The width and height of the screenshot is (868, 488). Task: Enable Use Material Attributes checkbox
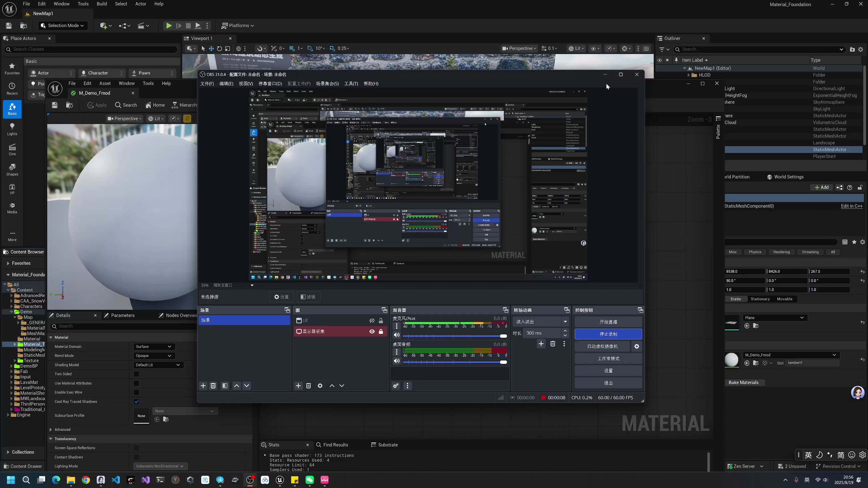pyautogui.click(x=136, y=383)
